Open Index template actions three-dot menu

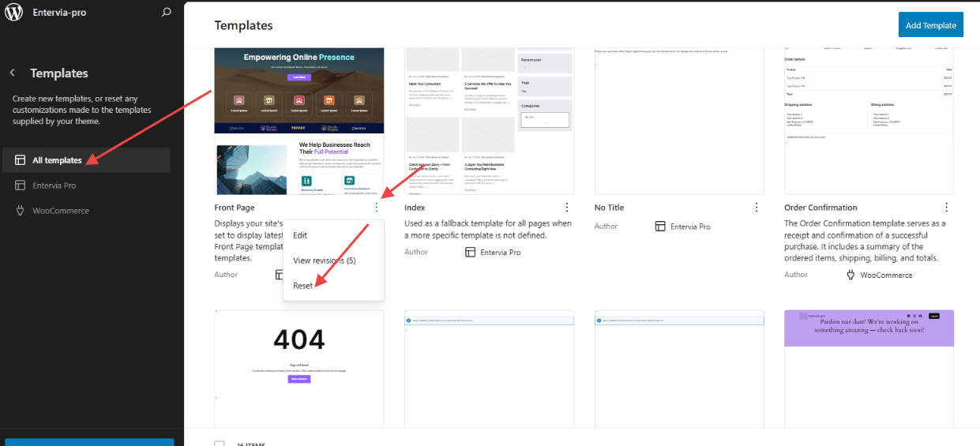coord(566,208)
